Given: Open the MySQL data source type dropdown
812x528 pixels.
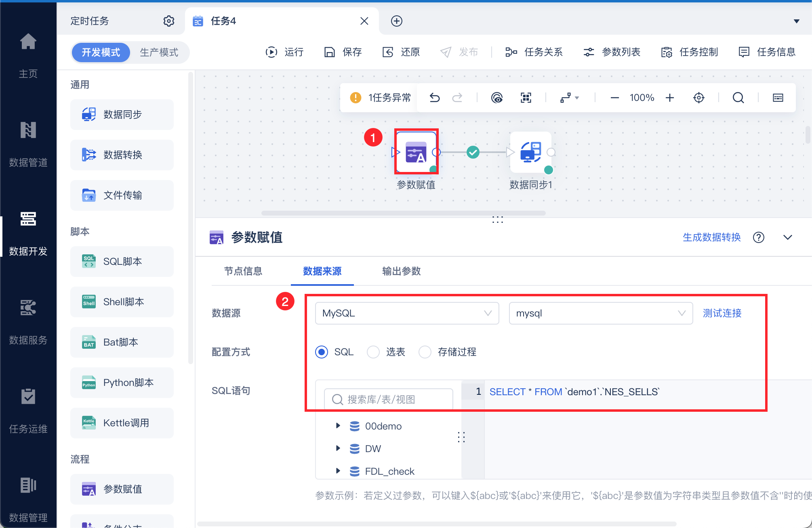Looking at the screenshot, I should 407,313.
